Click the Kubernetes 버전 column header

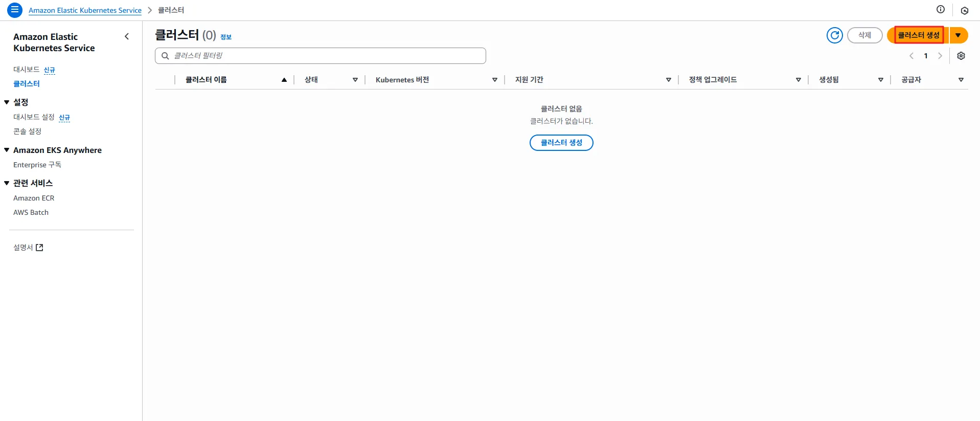402,80
